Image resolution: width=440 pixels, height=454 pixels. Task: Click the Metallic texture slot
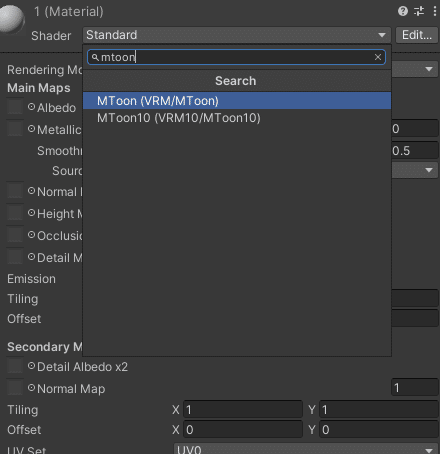pos(15,129)
